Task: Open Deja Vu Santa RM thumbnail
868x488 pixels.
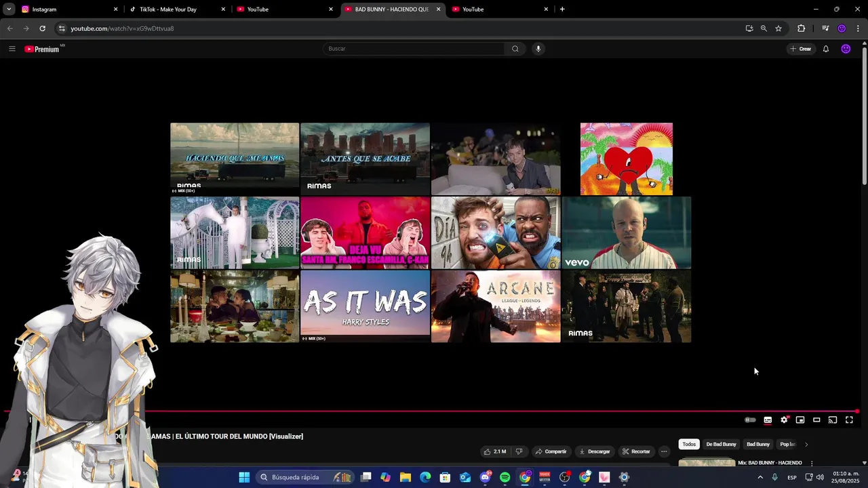Action: 365,232
